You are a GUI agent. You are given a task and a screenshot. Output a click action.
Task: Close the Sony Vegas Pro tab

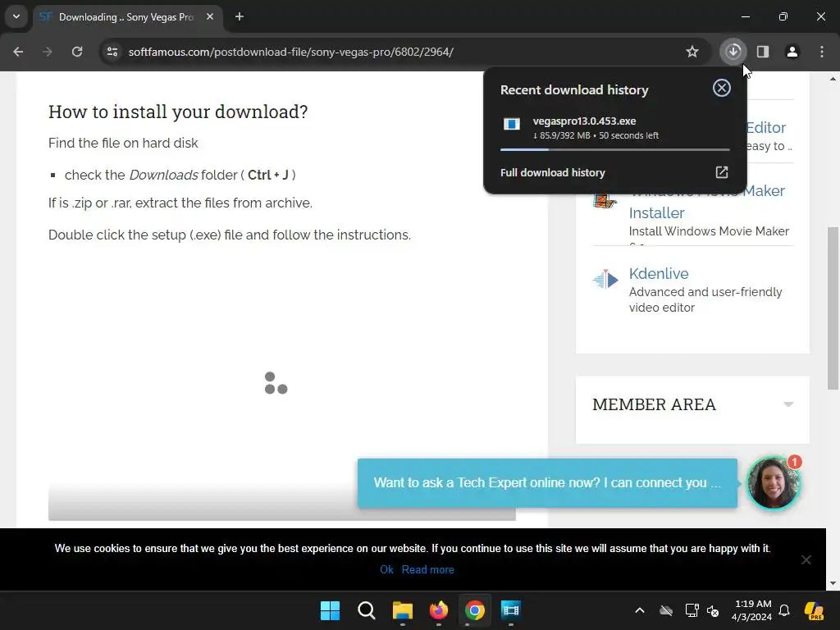(210, 16)
